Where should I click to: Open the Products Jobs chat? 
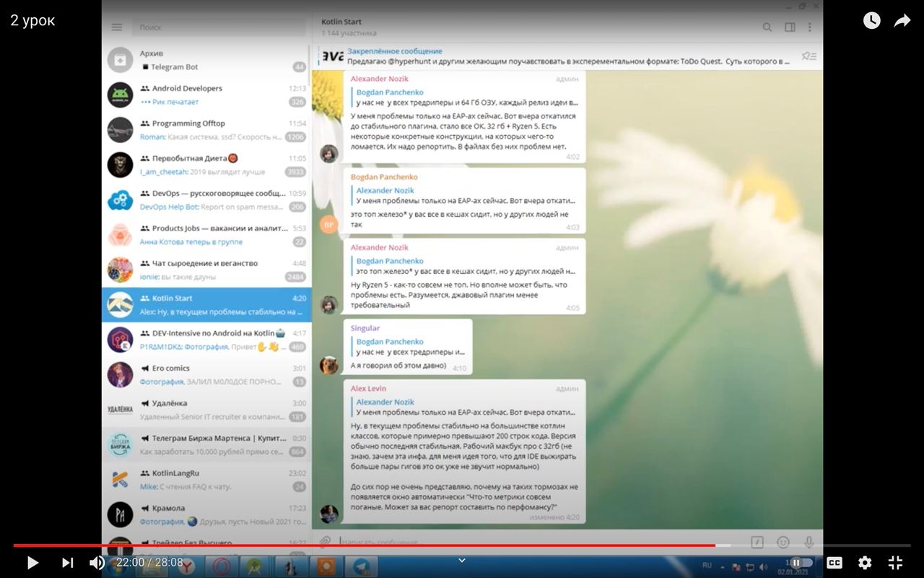tap(207, 235)
